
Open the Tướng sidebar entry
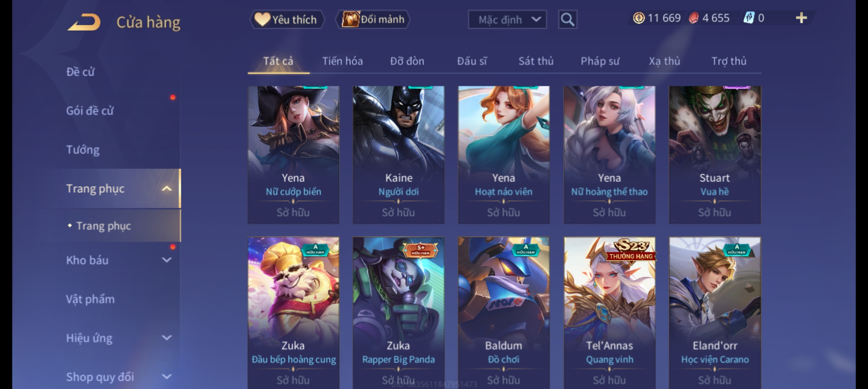click(83, 149)
